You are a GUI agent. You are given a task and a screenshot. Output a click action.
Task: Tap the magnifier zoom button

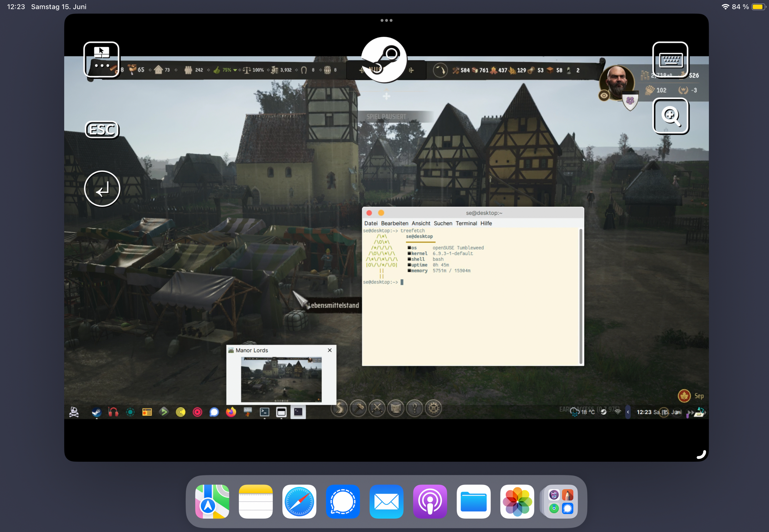670,116
